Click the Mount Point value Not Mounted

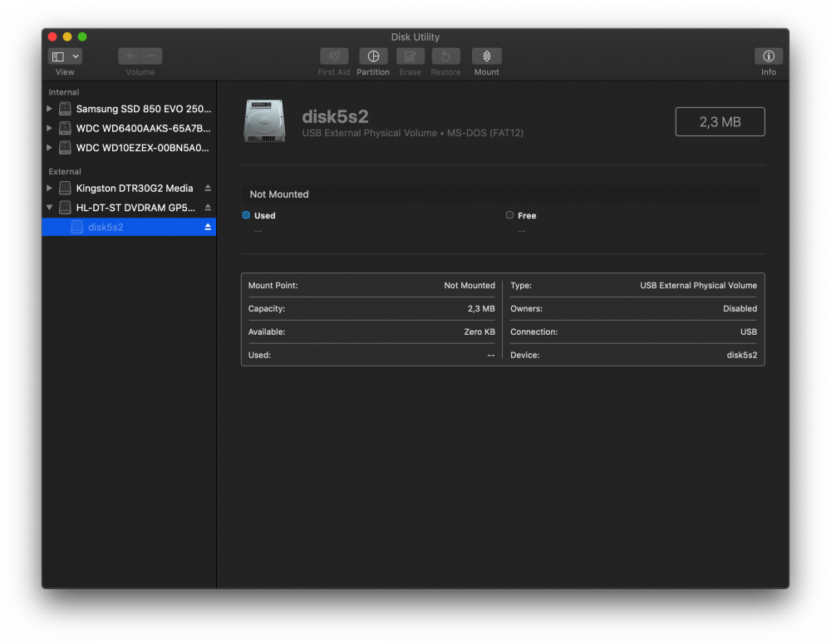[469, 285]
